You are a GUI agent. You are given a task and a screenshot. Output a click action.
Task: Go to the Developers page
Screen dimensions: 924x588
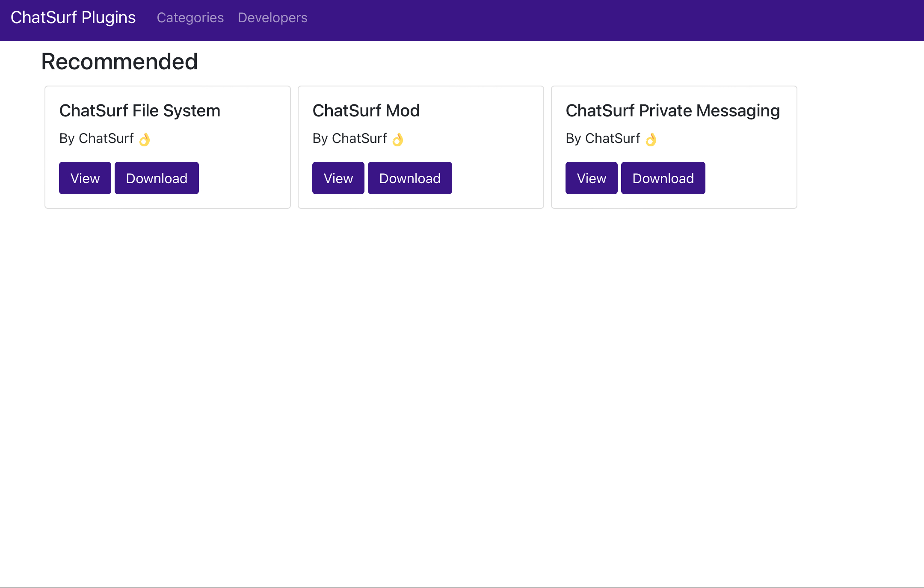pyautogui.click(x=272, y=18)
